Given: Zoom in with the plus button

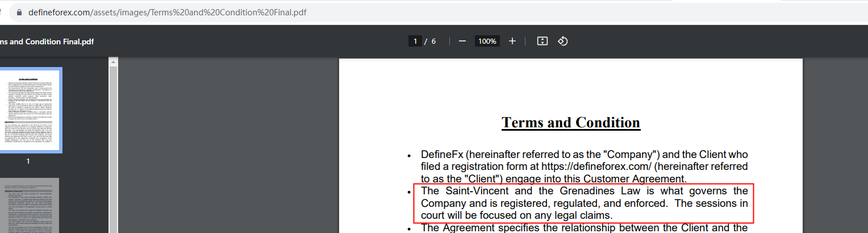Looking at the screenshot, I should point(512,41).
